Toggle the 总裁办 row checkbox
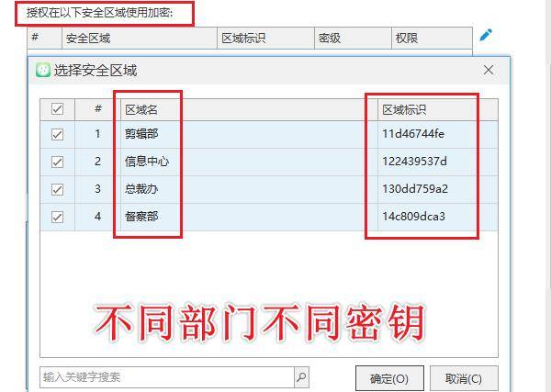The width and height of the screenshot is (551, 392). [x=58, y=189]
